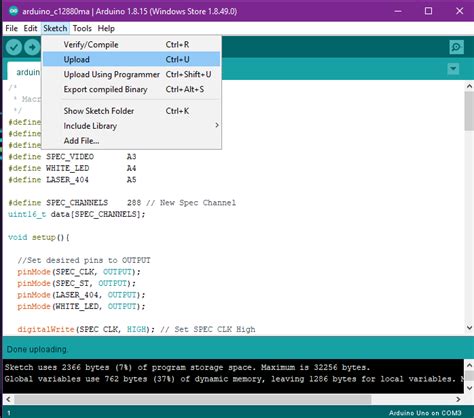
Task: Open the tab options dropdown arrow
Action: 453,69
